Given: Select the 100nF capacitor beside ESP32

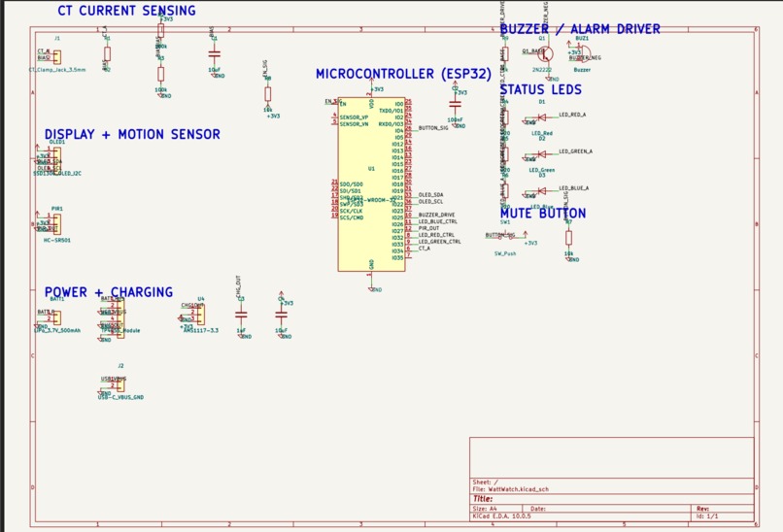Looking at the screenshot, I should [455, 105].
